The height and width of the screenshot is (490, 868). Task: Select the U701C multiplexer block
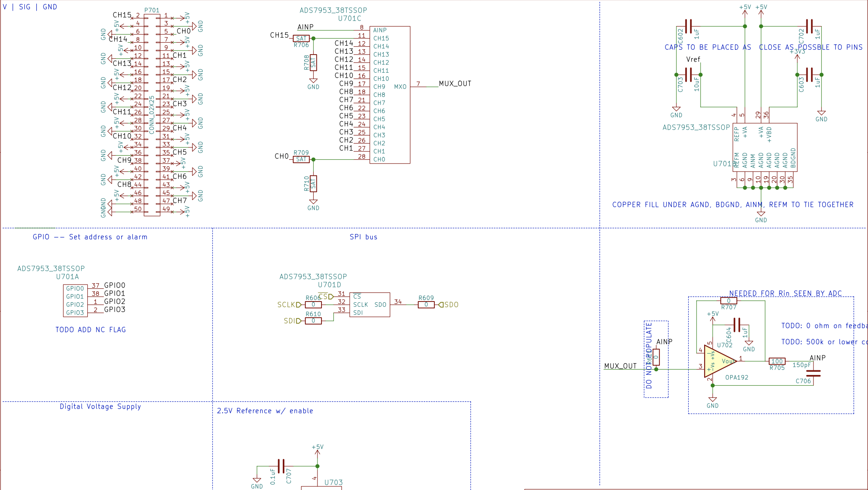point(390,95)
